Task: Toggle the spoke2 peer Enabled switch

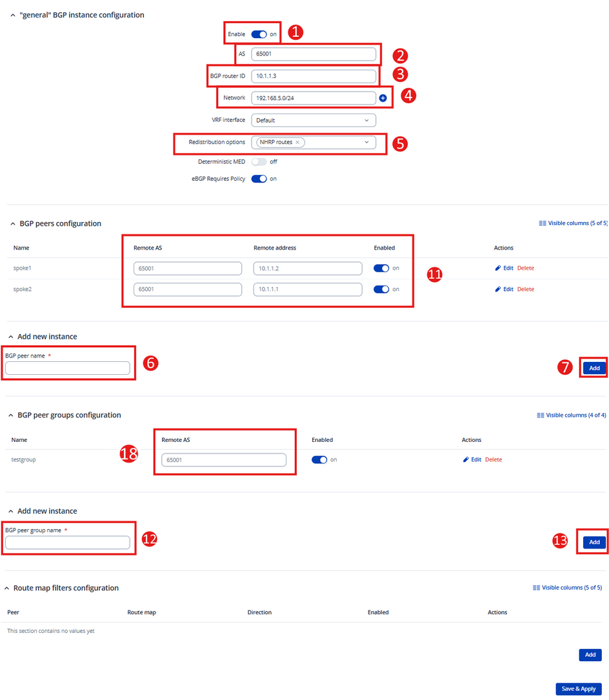Action: 381,289
